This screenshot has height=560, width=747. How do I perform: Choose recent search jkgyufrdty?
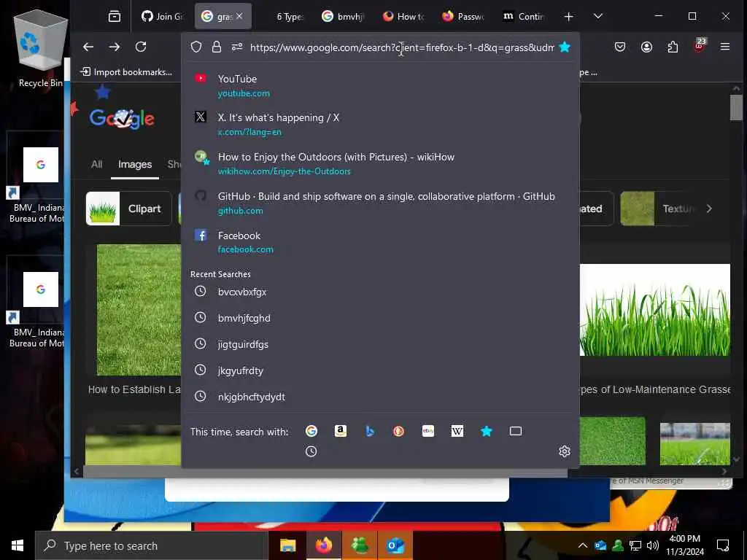pyautogui.click(x=380, y=370)
